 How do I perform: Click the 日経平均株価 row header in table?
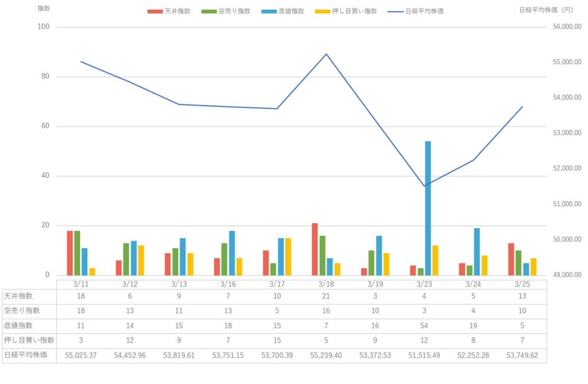[29, 355]
